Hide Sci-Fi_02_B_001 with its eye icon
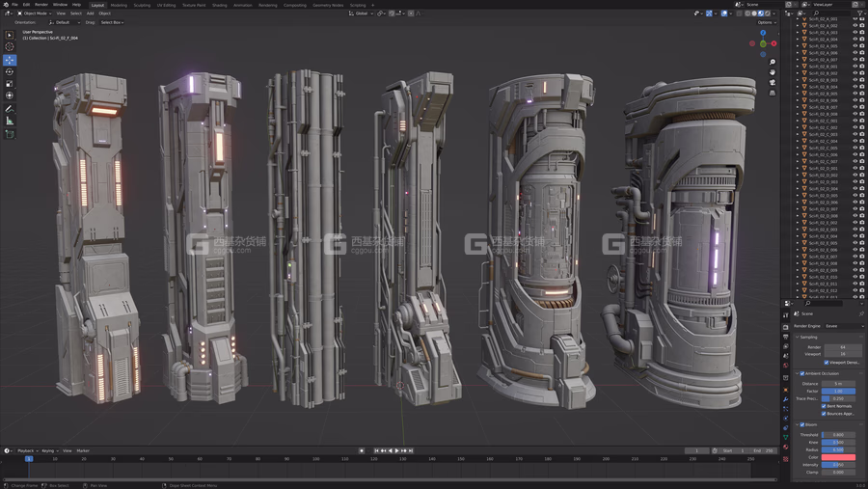The width and height of the screenshot is (868, 489). [855, 67]
